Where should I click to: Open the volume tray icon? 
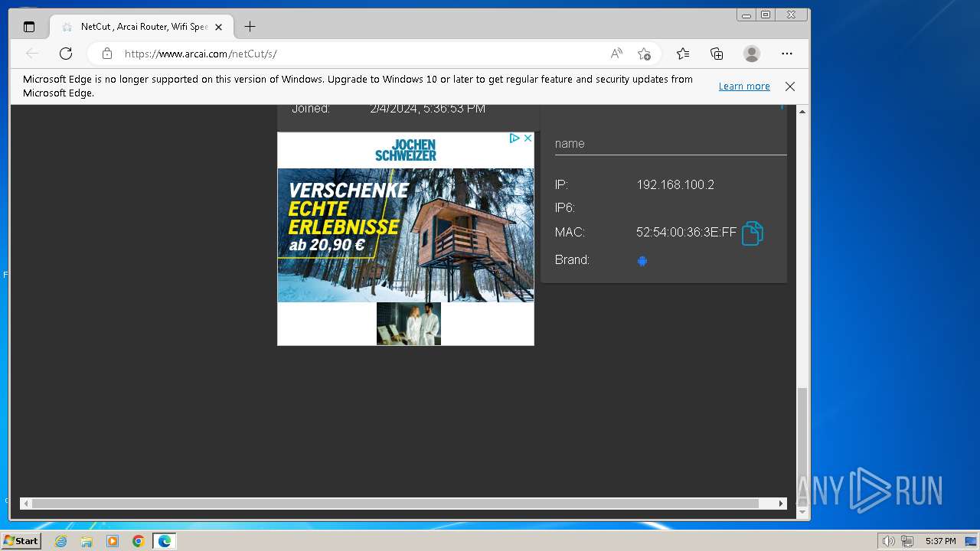click(x=888, y=541)
